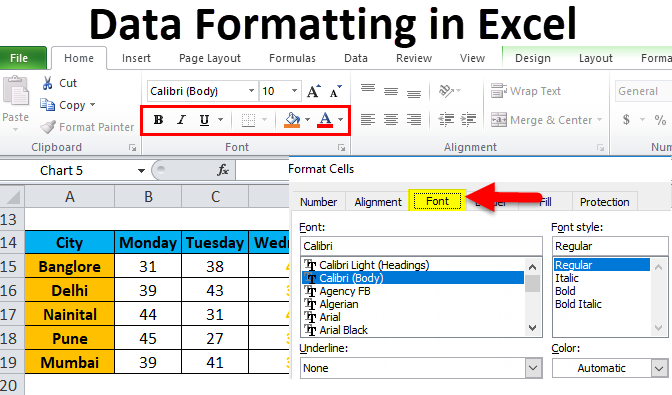Select Agency FB in font list

click(345, 291)
